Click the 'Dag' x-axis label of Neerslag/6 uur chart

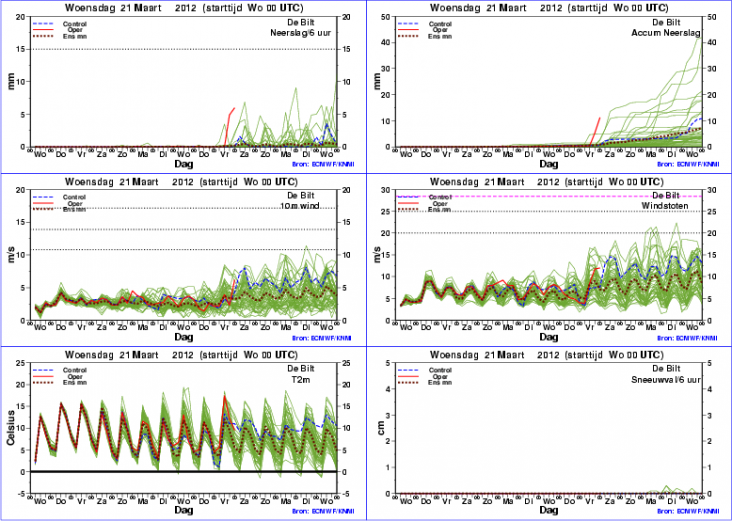[x=184, y=164]
